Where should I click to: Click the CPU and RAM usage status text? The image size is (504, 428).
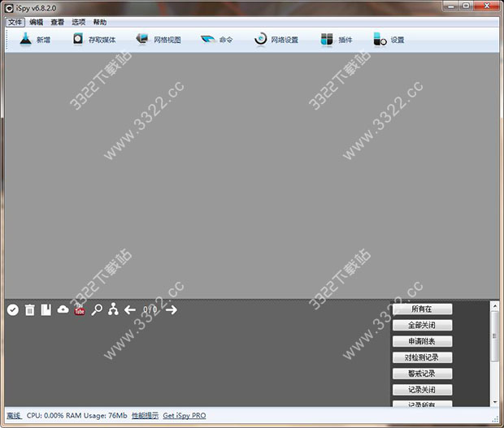click(77, 416)
